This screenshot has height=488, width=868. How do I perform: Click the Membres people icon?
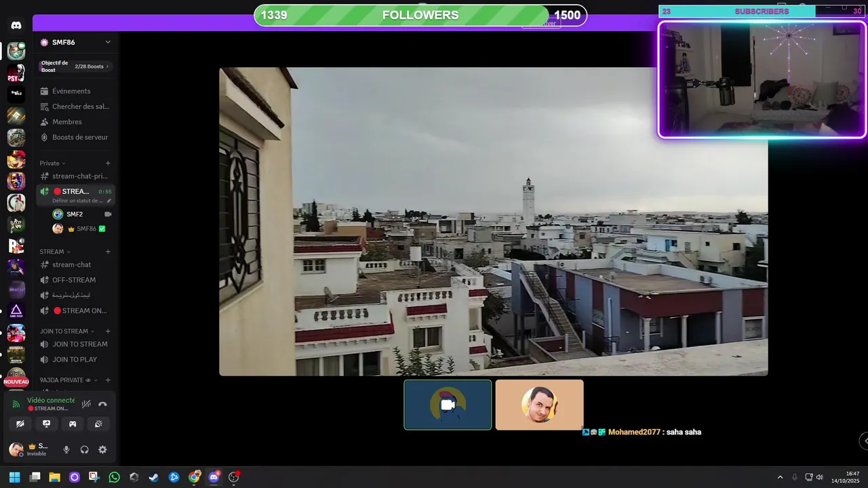[x=44, y=122]
